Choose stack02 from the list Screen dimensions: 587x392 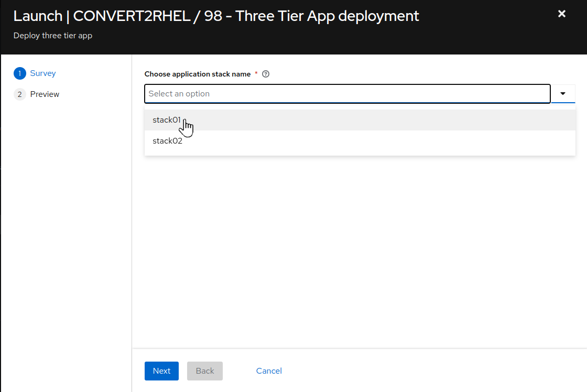[360, 141]
